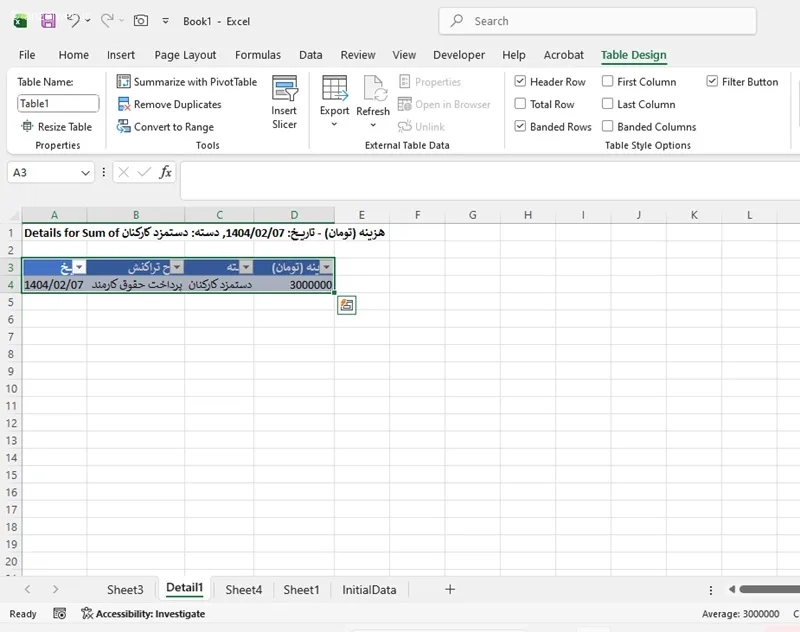
Task: Uncheck the Header Row checkbox
Action: [520, 82]
